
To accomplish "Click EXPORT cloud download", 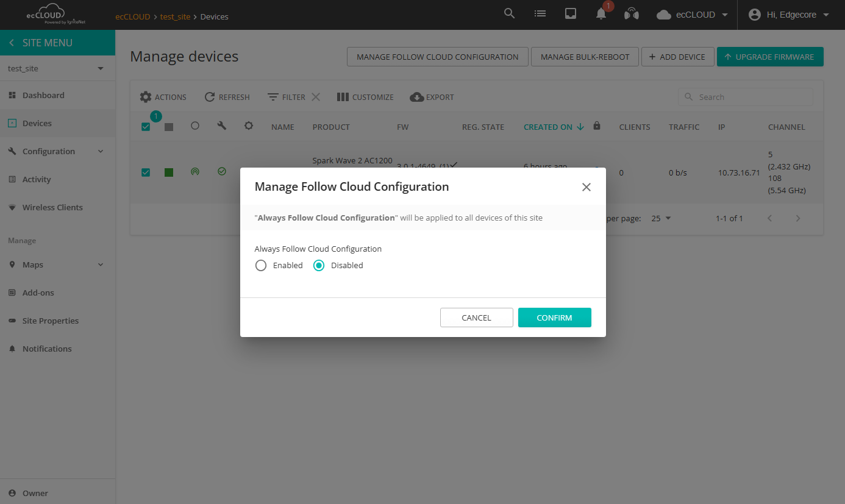I will 432,97.
